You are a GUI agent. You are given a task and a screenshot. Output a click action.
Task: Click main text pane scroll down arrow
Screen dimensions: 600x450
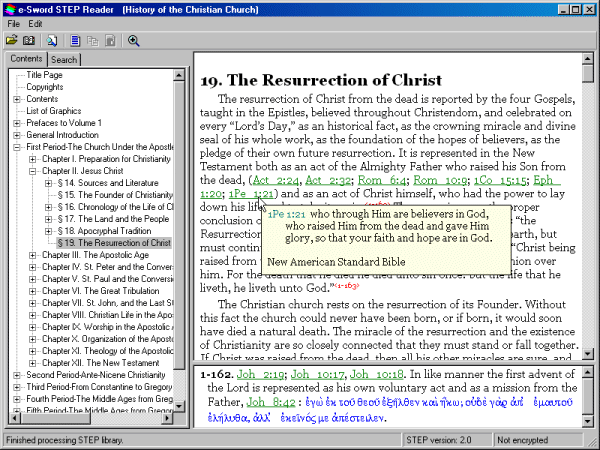coord(588,354)
